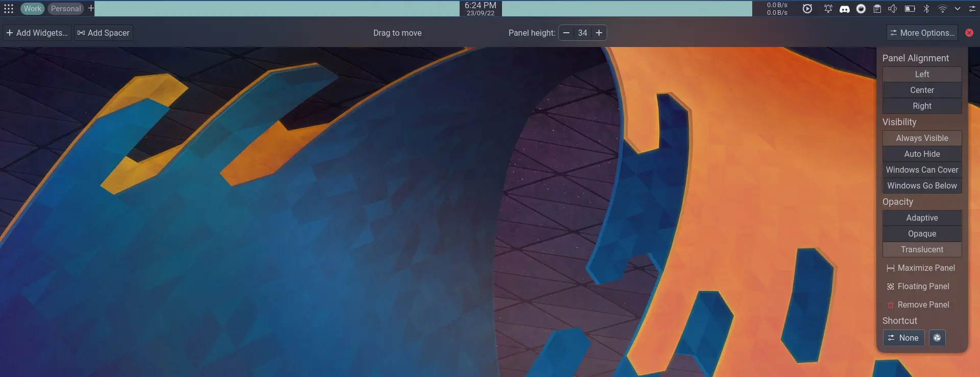Clear the shortcut with the reset icon
980x377 pixels.
click(937, 338)
